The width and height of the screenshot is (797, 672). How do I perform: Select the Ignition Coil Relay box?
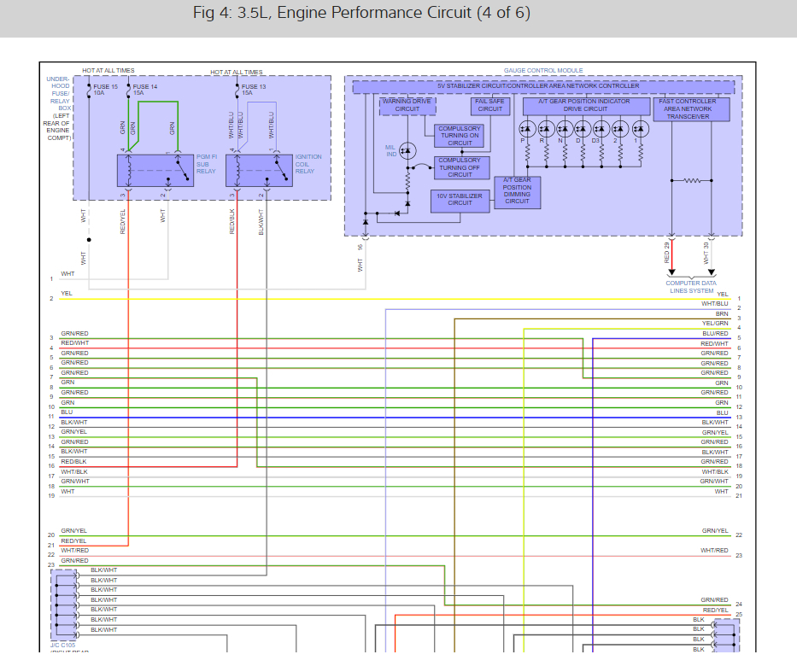[x=259, y=171]
